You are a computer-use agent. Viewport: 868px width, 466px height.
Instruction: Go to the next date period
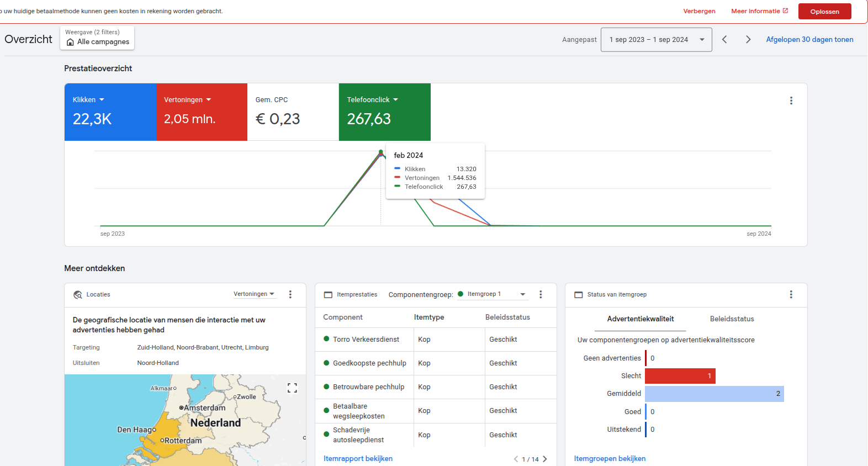point(748,39)
